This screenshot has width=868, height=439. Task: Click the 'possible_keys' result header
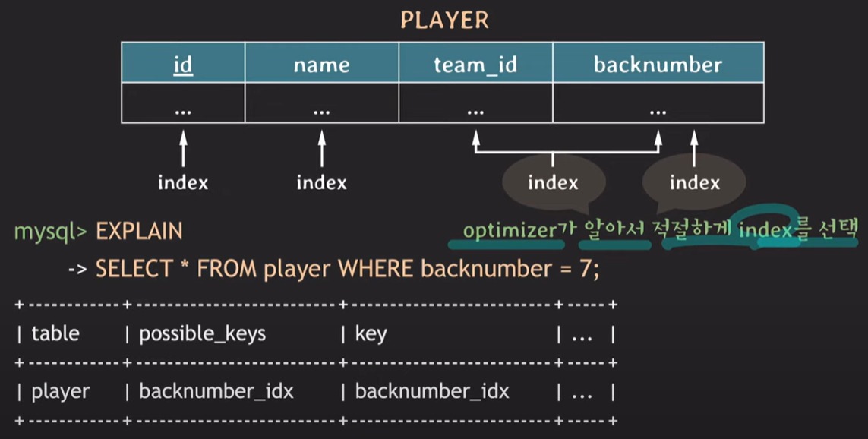[203, 334]
